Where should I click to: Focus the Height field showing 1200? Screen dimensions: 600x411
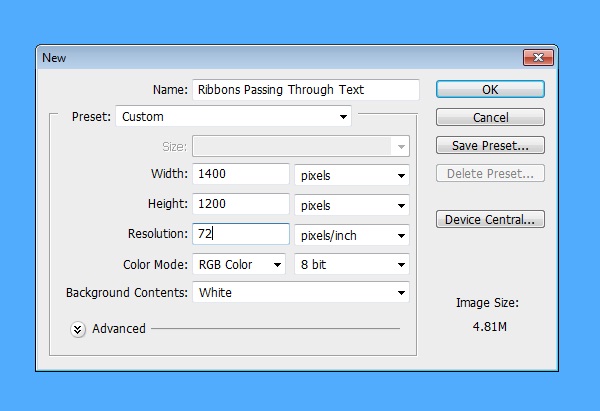(x=241, y=205)
